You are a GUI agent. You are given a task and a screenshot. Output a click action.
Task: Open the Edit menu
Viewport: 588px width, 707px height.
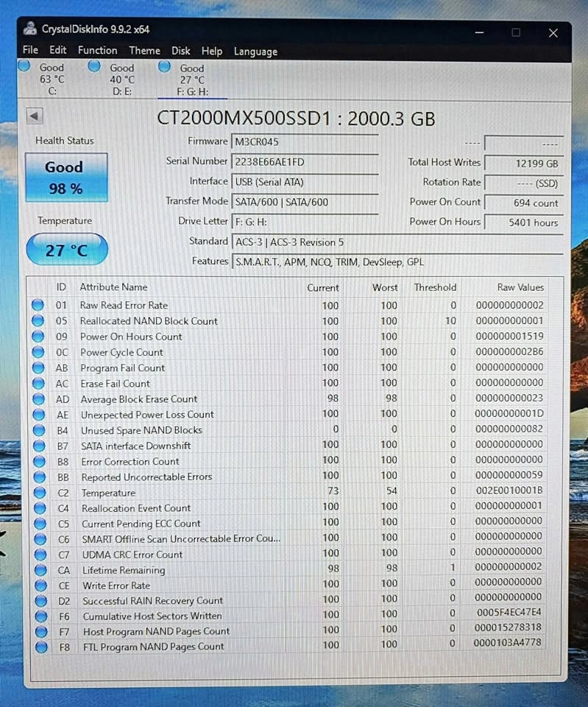click(x=57, y=50)
